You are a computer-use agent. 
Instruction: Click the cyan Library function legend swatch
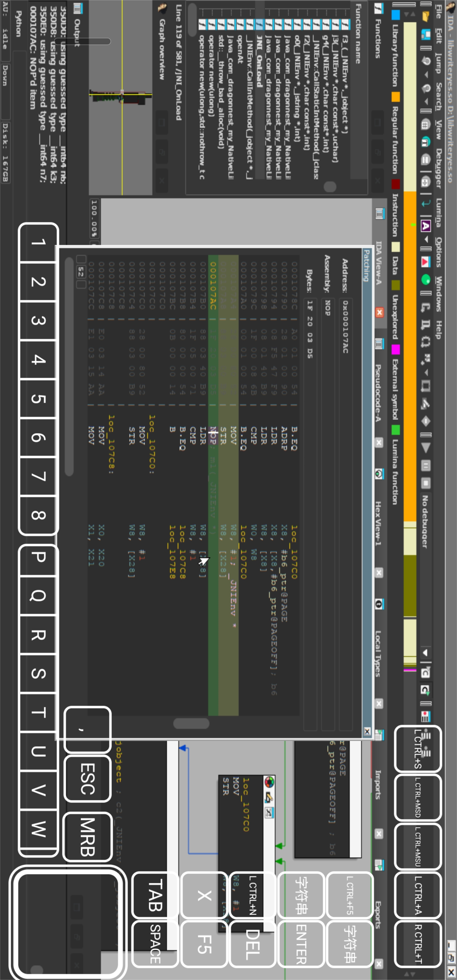pyautogui.click(x=396, y=15)
